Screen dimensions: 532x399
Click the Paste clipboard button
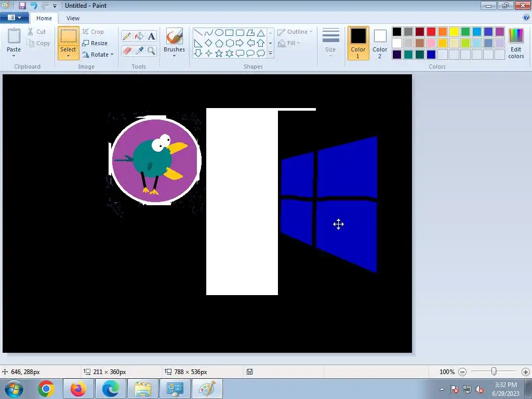point(14,36)
